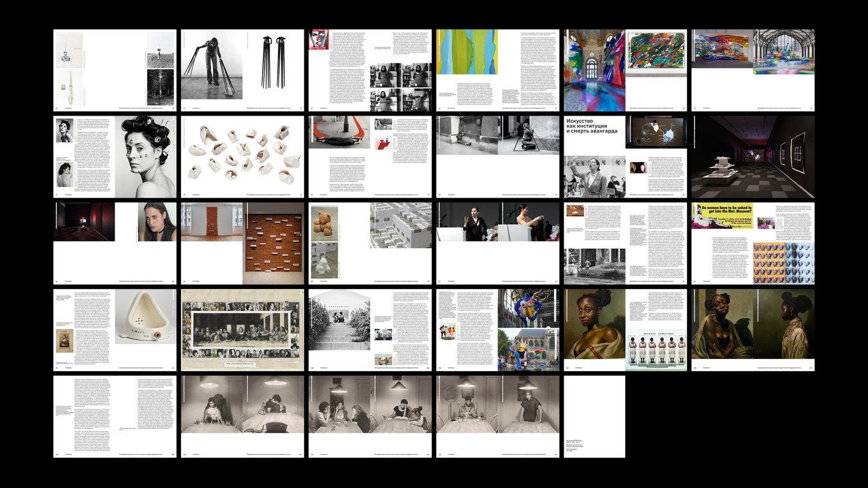Select the spread with yellow-green-blue abstract painting

pos(498,70)
